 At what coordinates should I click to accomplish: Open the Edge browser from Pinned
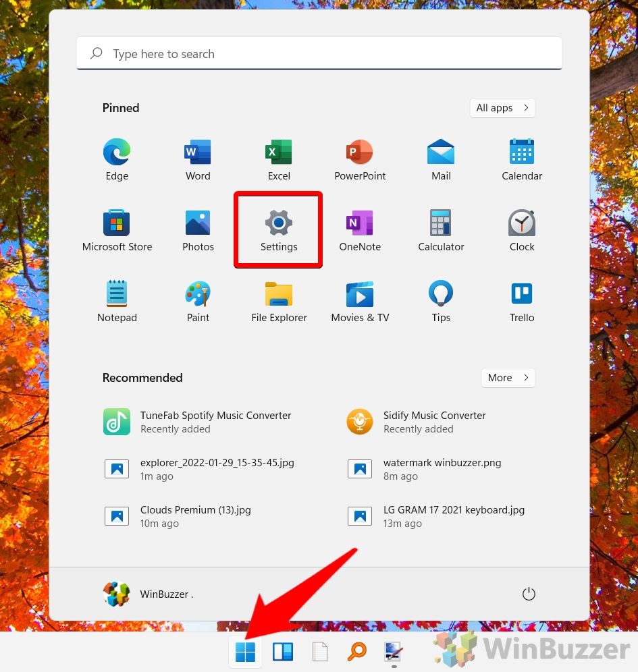(x=117, y=159)
